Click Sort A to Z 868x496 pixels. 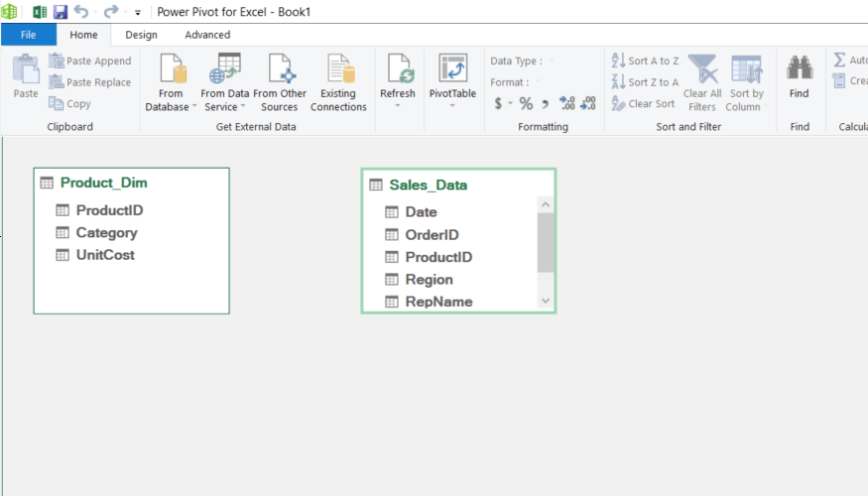pos(645,61)
